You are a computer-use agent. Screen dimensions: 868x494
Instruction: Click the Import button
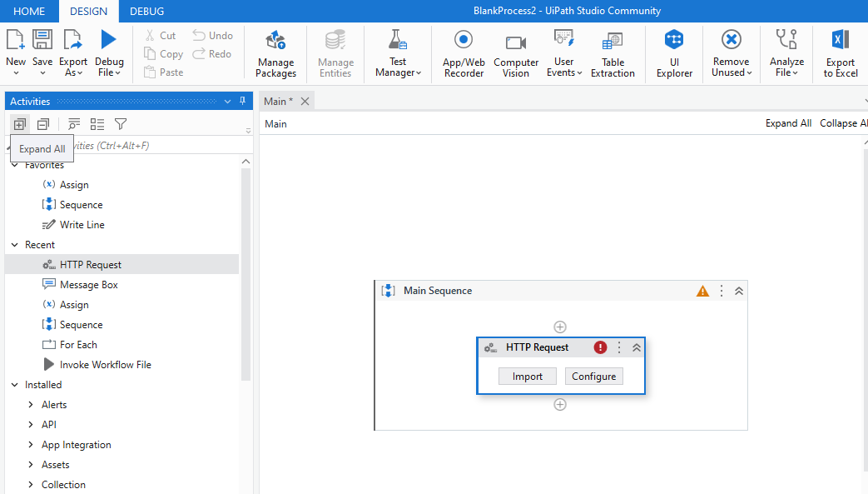[x=527, y=376]
